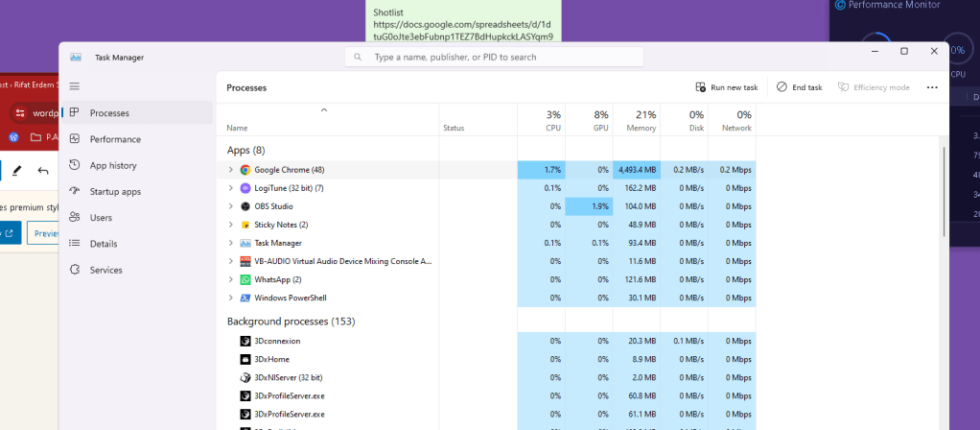
Task: Click the Startup apps gauge icon
Action: (x=75, y=192)
